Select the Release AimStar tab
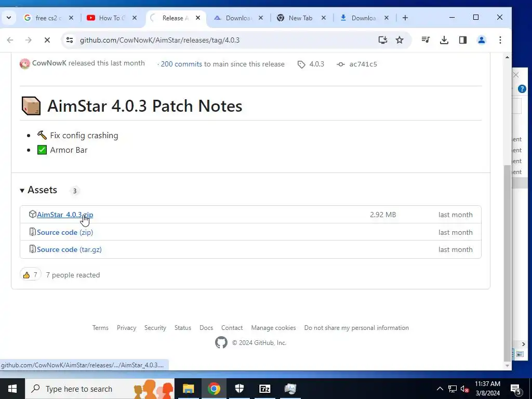 (x=175, y=18)
